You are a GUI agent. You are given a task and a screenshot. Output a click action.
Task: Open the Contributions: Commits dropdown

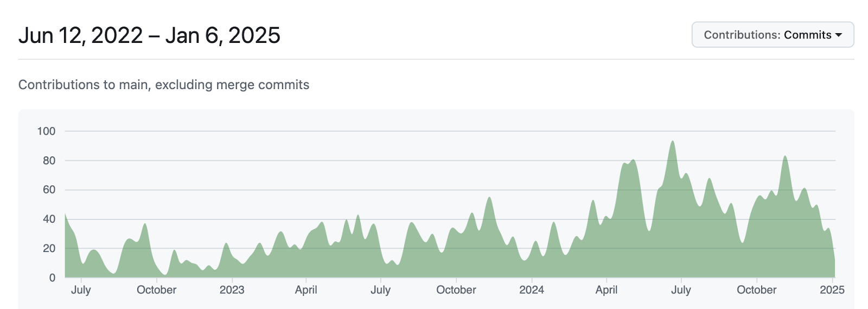point(773,35)
